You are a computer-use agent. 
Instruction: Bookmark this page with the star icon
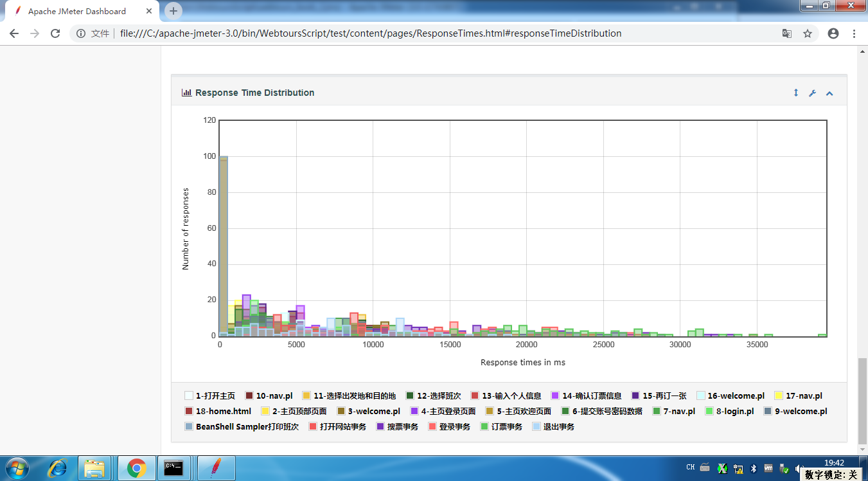click(x=808, y=33)
